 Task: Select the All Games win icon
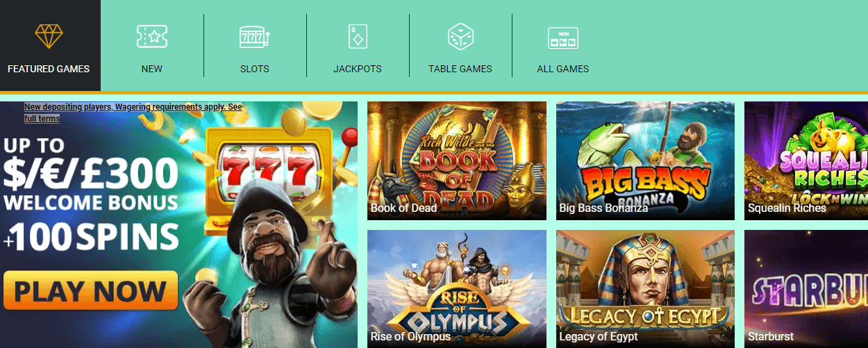point(563,38)
